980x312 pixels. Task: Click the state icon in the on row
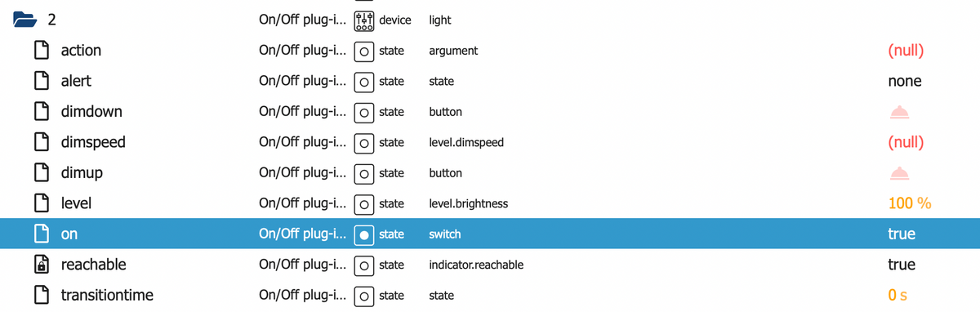[x=365, y=234]
